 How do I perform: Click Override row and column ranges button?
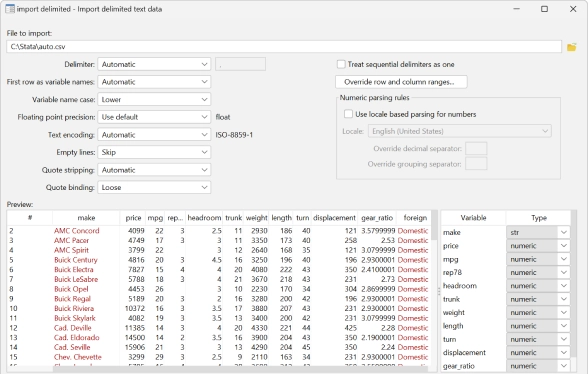[401, 82]
